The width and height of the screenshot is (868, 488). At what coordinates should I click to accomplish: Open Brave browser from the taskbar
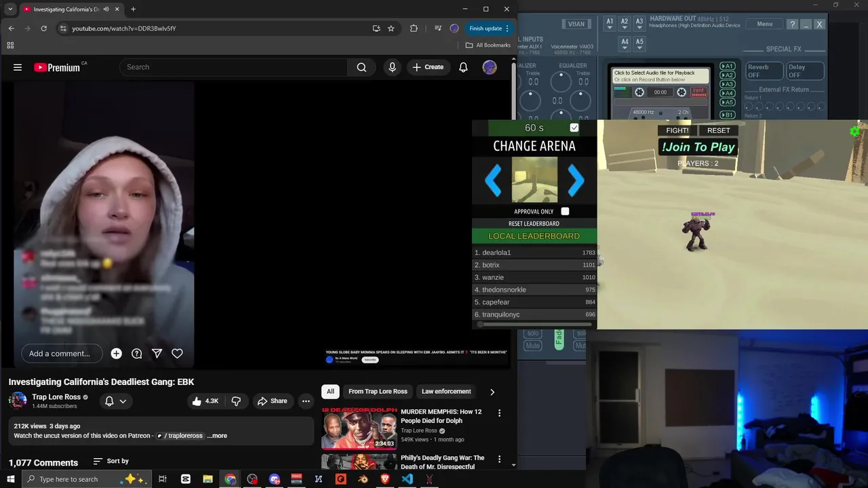pos(385,479)
